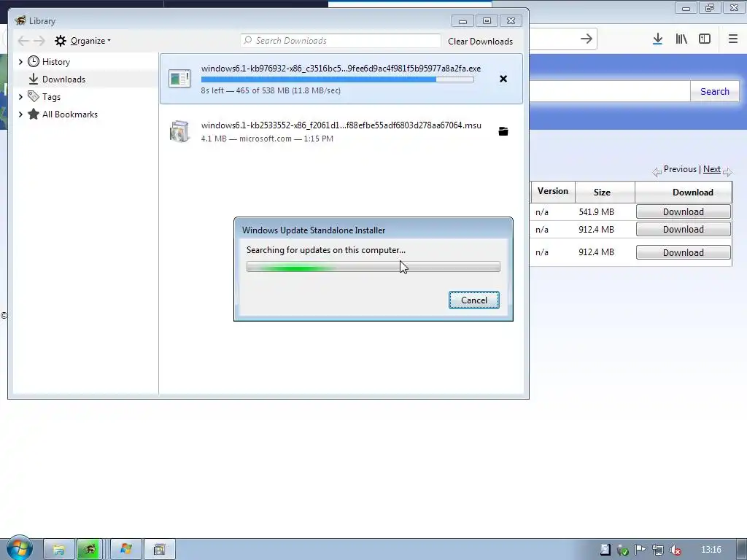Focus the Search Downloads field

pyautogui.click(x=340, y=41)
